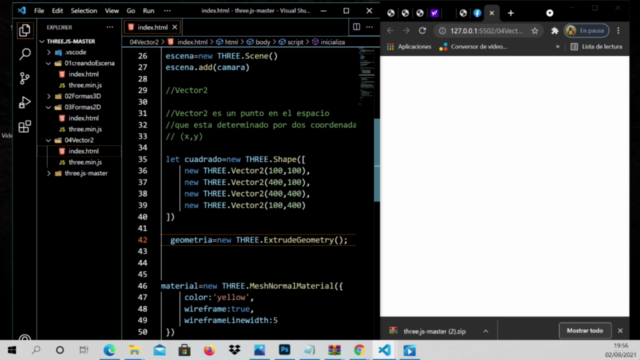The height and width of the screenshot is (360, 640).
Task: Close the index.html editor tab
Action: [x=175, y=27]
